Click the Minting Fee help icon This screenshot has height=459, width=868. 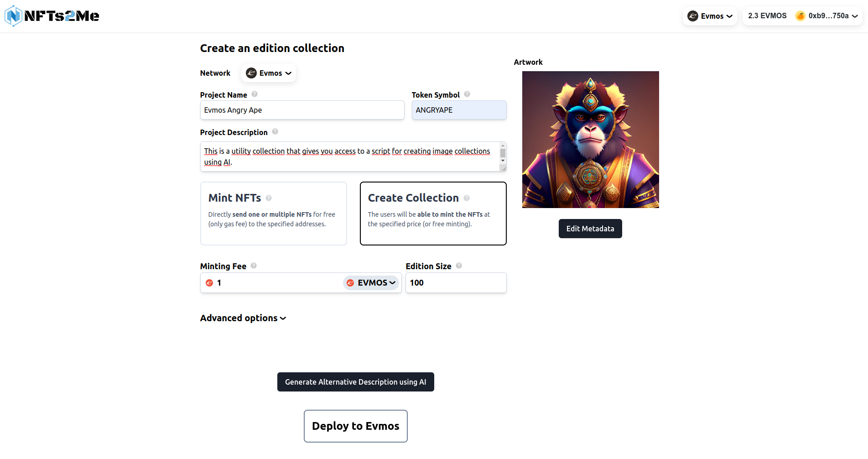254,265
